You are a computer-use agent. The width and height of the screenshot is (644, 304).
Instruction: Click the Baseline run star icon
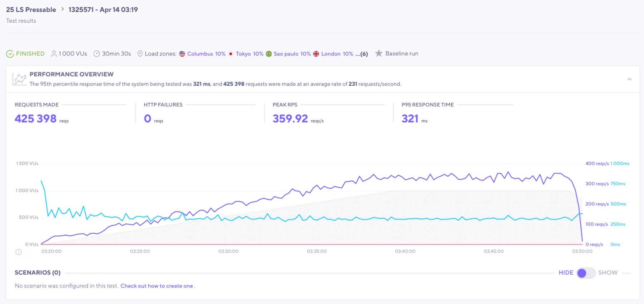coord(379,53)
